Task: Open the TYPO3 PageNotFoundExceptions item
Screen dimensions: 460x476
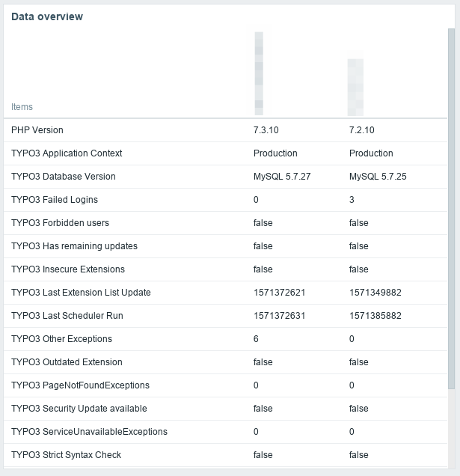Action: click(80, 385)
